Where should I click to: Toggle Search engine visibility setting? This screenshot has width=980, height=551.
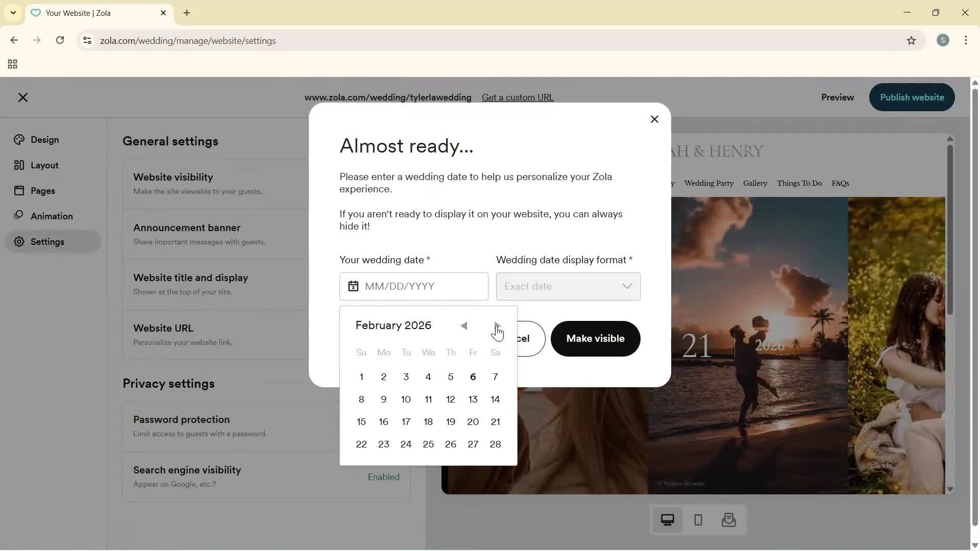[x=384, y=477]
